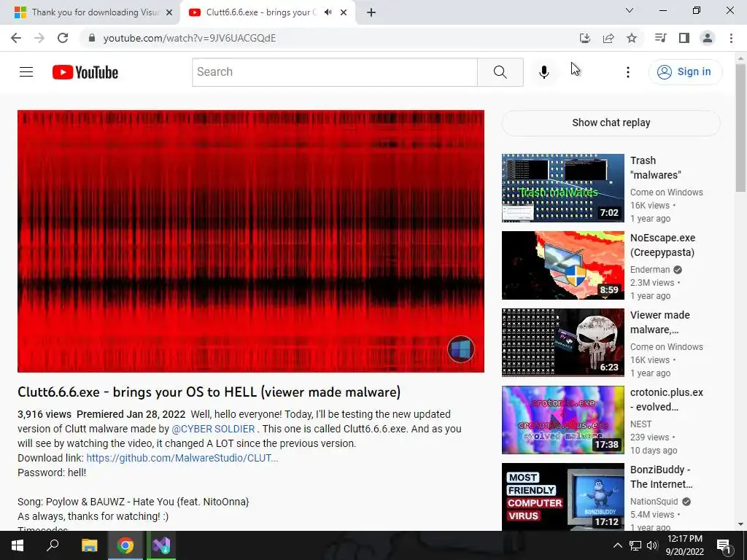Click the red video player

pyautogui.click(x=251, y=241)
